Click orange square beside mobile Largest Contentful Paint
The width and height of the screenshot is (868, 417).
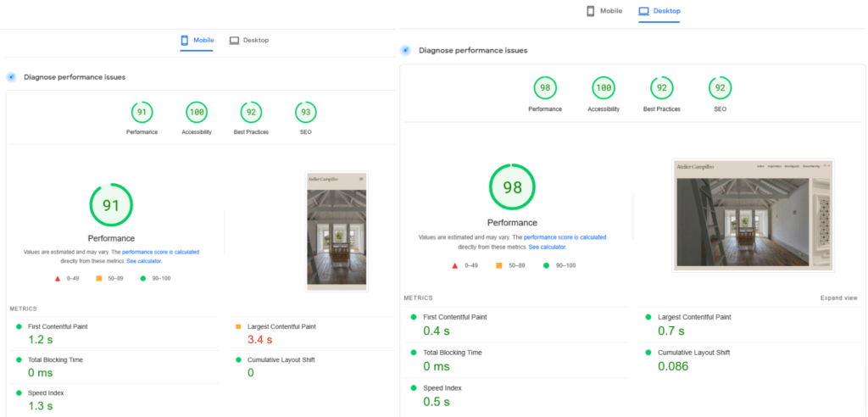tap(238, 326)
